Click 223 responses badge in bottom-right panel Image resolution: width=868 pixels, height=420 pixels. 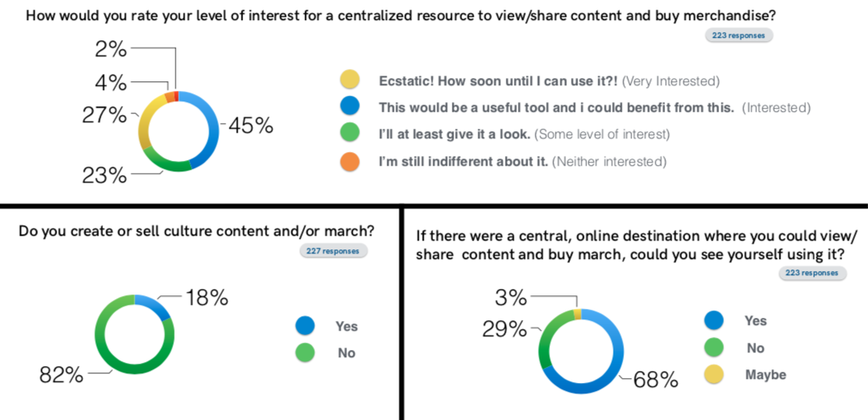(812, 273)
